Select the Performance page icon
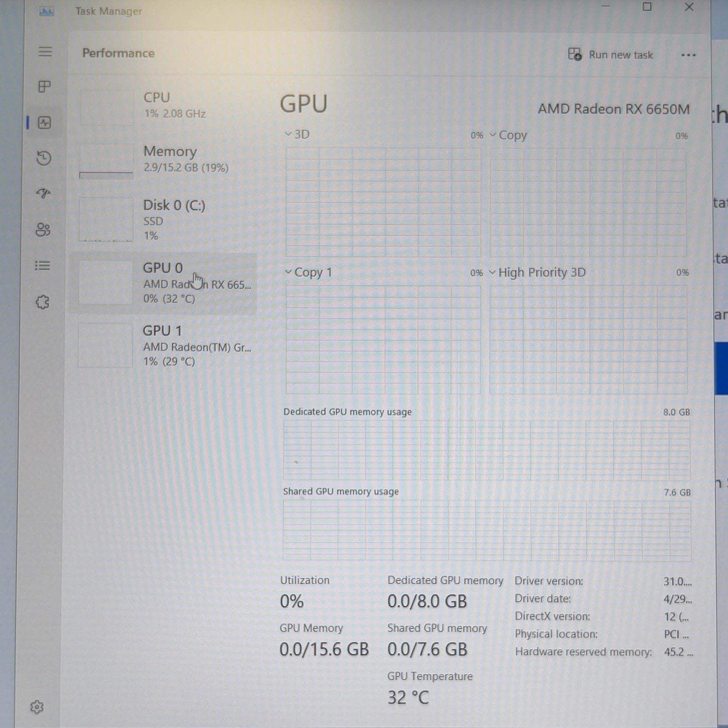728x728 pixels. pyautogui.click(x=44, y=123)
